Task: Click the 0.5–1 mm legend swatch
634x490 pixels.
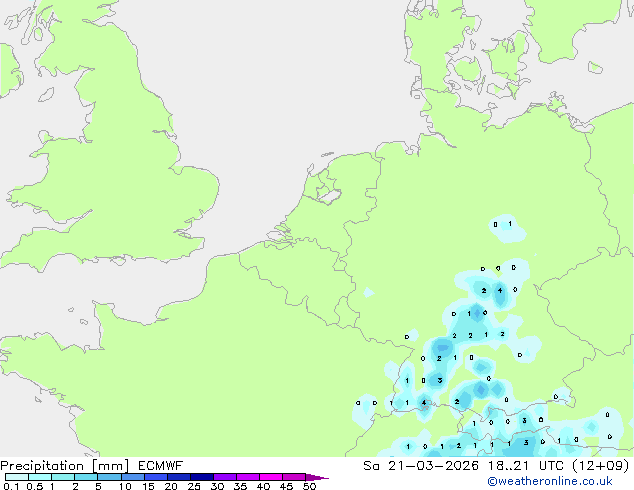Action: point(40,477)
